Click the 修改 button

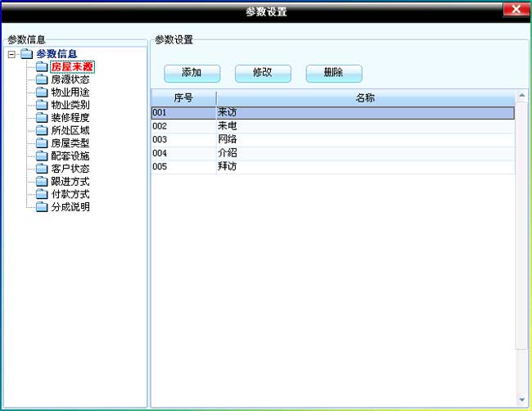coord(263,73)
